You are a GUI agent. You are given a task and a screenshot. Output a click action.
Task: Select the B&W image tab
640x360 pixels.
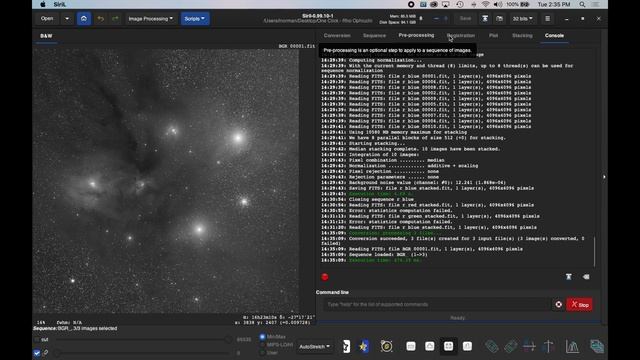coord(46,36)
